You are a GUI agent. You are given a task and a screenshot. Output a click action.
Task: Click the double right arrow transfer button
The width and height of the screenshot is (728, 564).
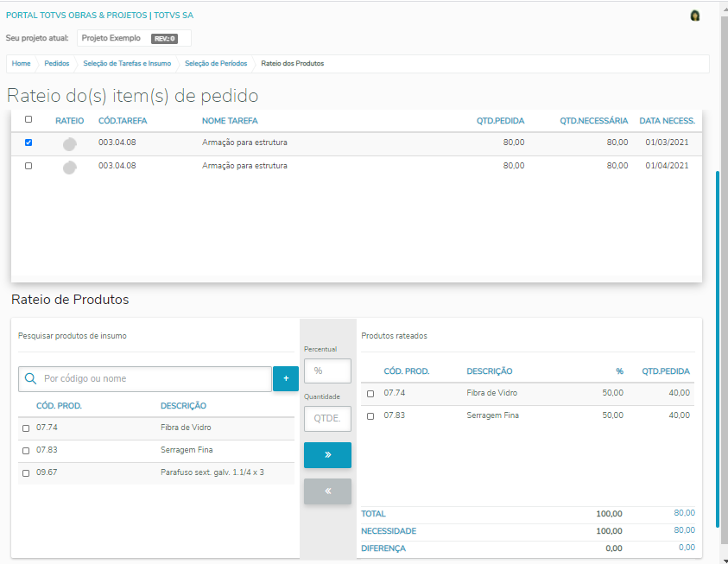point(327,455)
